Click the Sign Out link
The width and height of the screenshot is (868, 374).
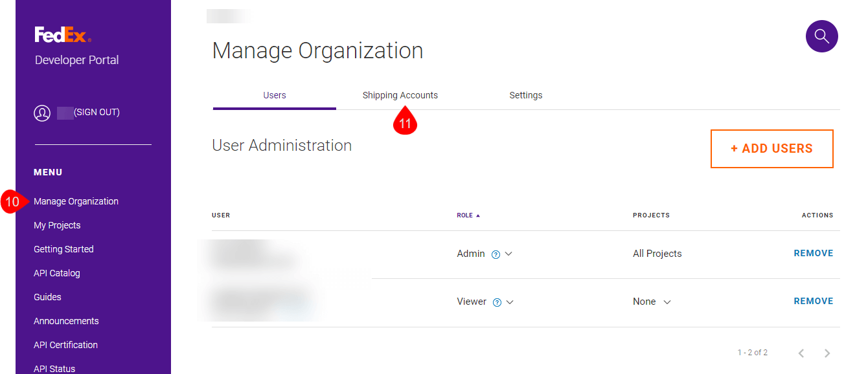[97, 112]
